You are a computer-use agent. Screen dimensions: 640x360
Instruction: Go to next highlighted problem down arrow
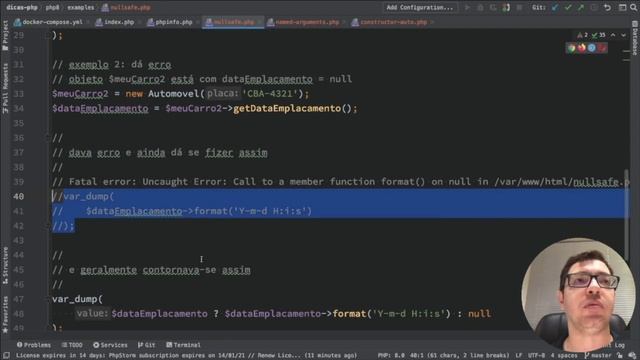point(623,35)
